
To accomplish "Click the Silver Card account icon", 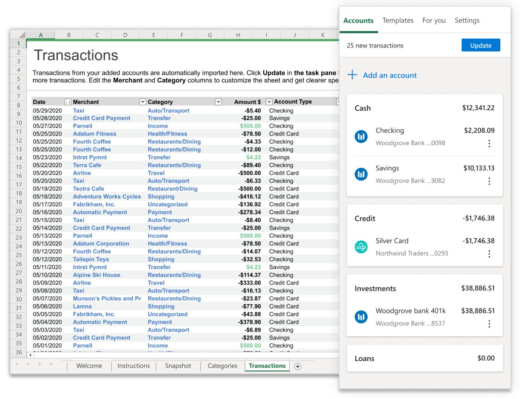I will (x=361, y=247).
